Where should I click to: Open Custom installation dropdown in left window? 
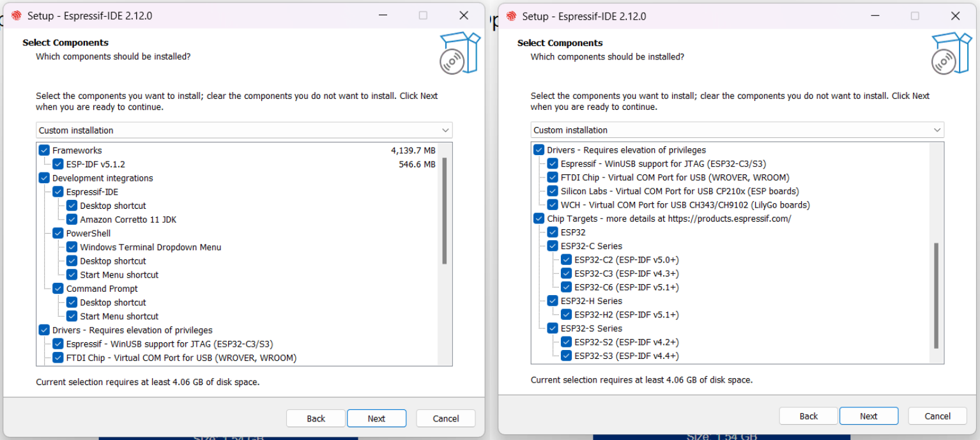pyautogui.click(x=244, y=130)
